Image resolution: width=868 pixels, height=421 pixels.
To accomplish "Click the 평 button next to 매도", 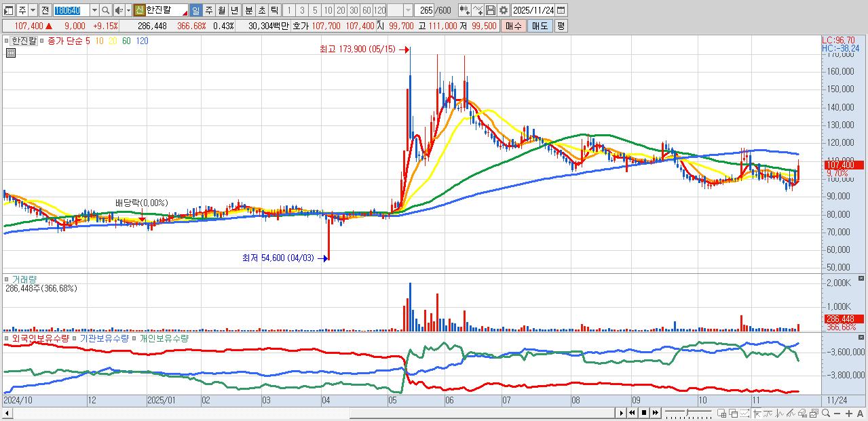I will click(x=561, y=26).
